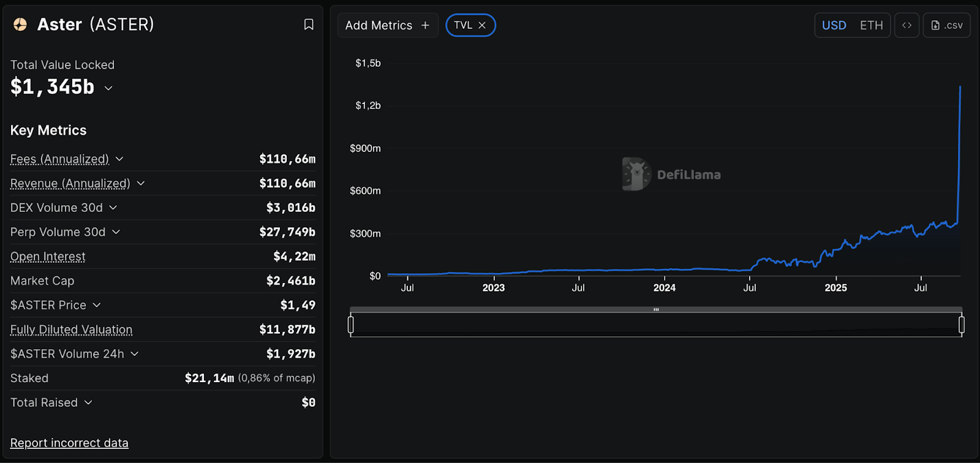Image resolution: width=980 pixels, height=463 pixels.
Task: Click the $600m y-axis label
Action: coord(366,191)
